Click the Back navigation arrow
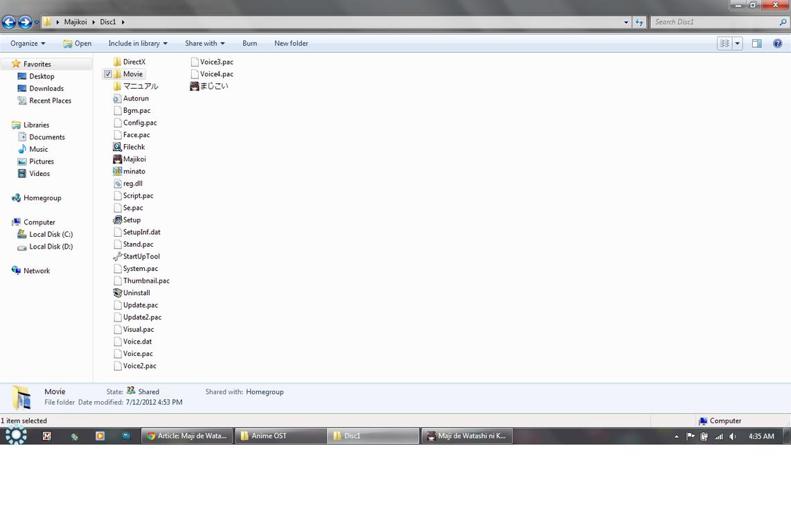Screen dimensions: 791x532 coord(9,22)
